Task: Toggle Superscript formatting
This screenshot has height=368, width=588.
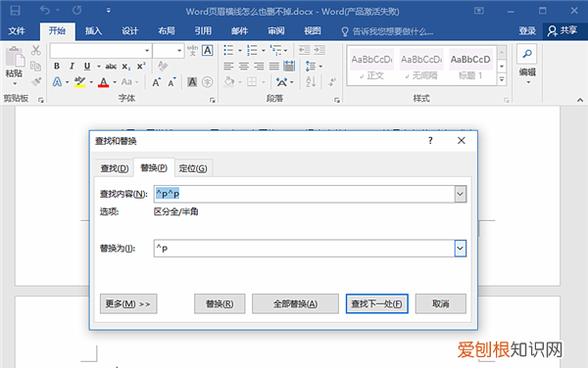Action: pos(141,67)
